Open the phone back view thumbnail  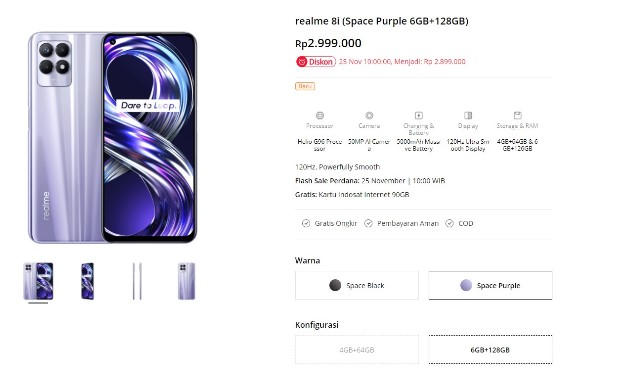point(187,281)
